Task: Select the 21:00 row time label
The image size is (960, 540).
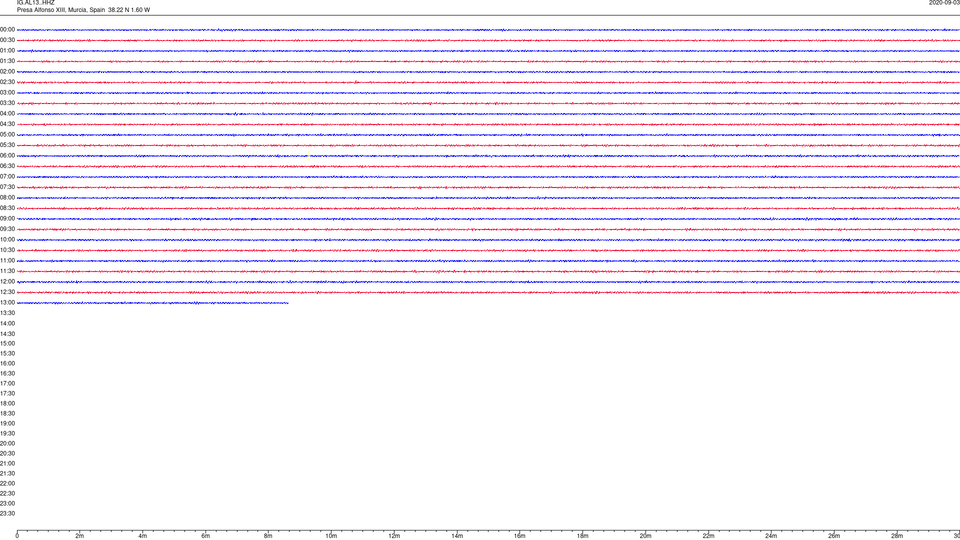Action: (x=7, y=463)
